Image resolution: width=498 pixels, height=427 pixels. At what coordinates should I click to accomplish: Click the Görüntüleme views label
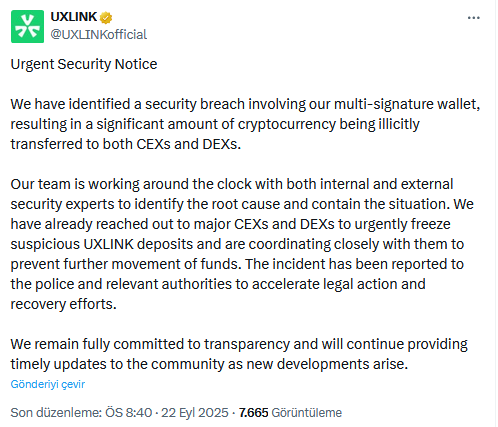tap(307, 413)
